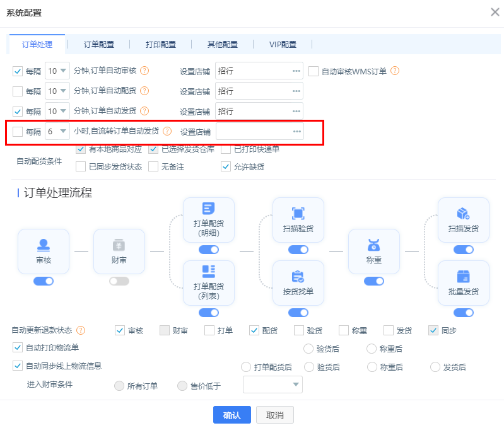The image size is (504, 428).
Task: Click the 取消 button
Action: point(275,415)
